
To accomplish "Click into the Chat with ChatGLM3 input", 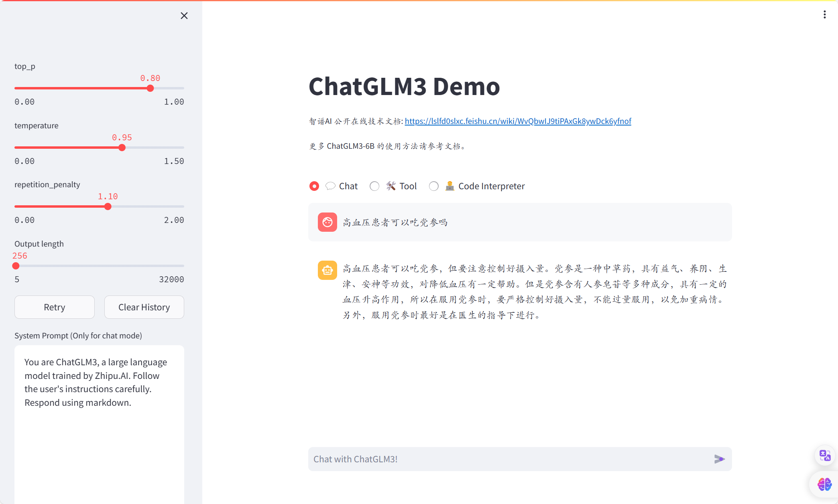I will click(510, 459).
